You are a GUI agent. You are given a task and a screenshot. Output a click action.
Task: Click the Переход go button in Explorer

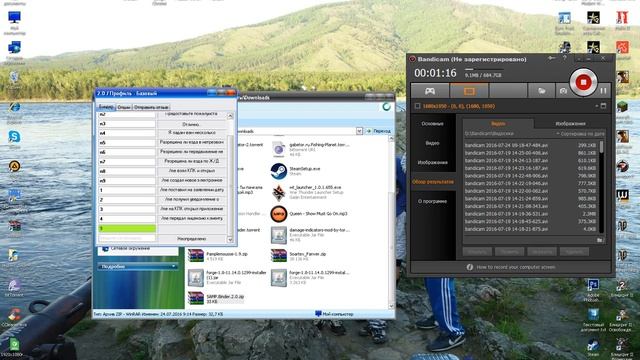378,131
